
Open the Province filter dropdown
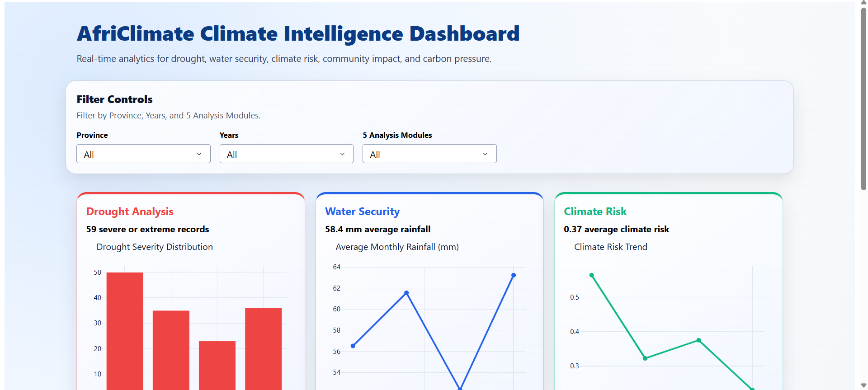point(143,154)
